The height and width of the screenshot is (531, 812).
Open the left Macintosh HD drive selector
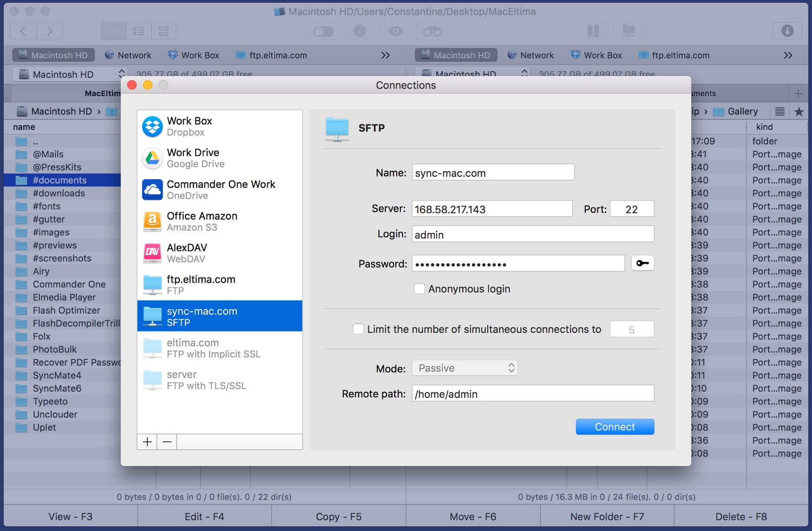point(69,74)
